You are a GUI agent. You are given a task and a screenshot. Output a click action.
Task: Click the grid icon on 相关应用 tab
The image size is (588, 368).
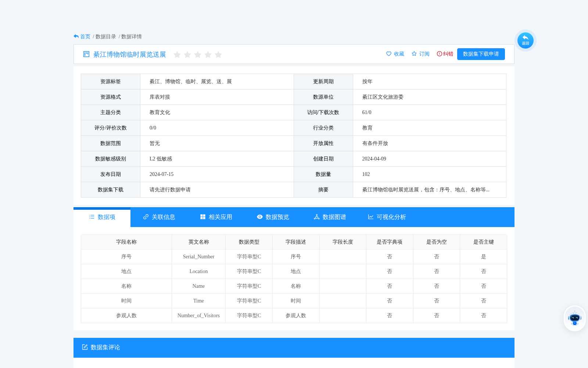pos(203,217)
